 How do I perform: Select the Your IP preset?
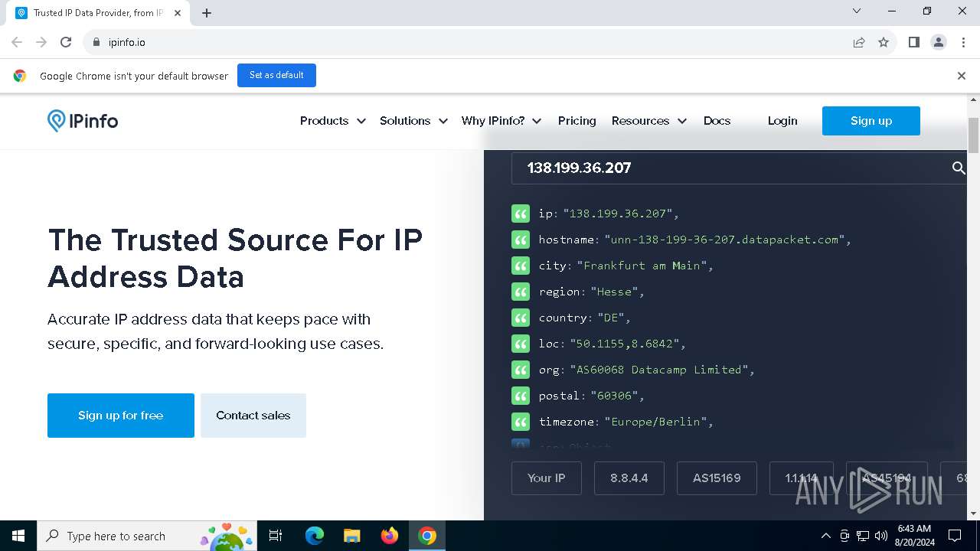[x=547, y=478]
